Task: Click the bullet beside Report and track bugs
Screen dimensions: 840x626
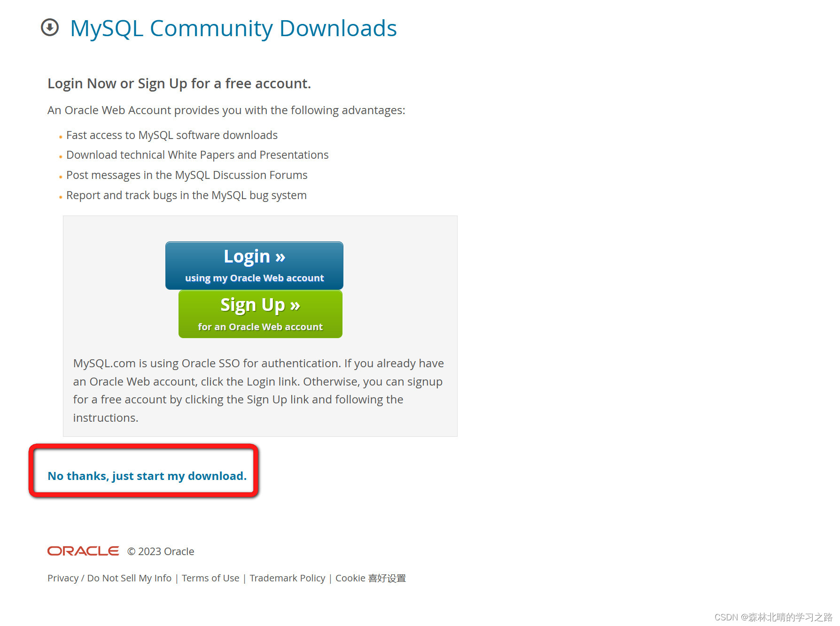Action: coord(61,197)
